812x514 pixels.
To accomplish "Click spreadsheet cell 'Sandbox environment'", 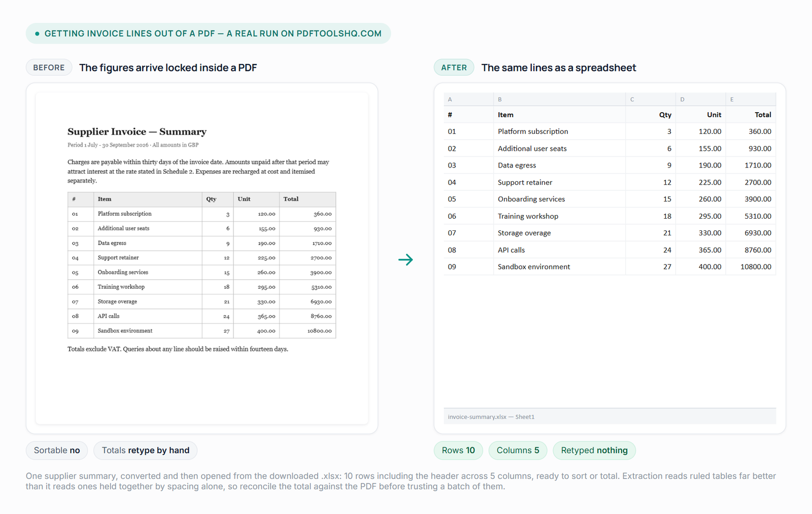I will point(559,267).
